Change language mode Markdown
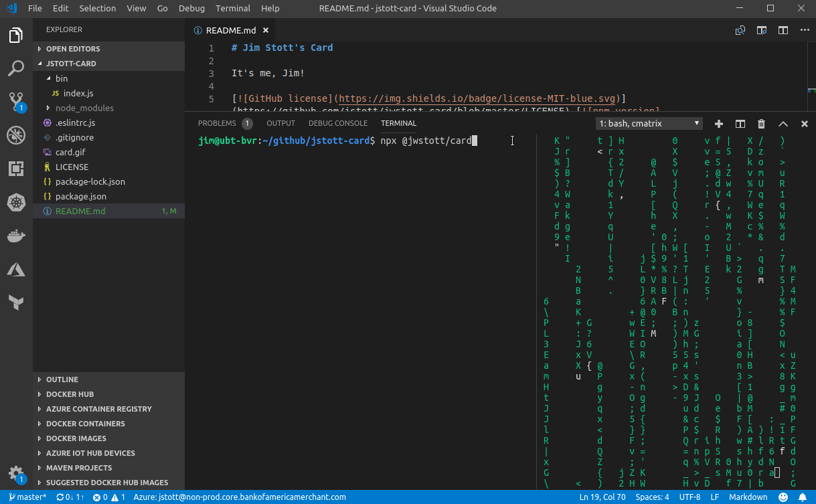The height and width of the screenshot is (504, 816). click(748, 497)
